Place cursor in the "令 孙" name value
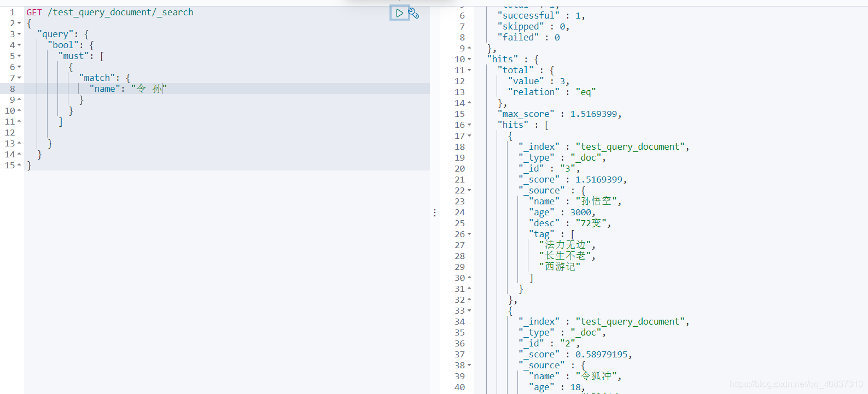The image size is (868, 394). 149,89
